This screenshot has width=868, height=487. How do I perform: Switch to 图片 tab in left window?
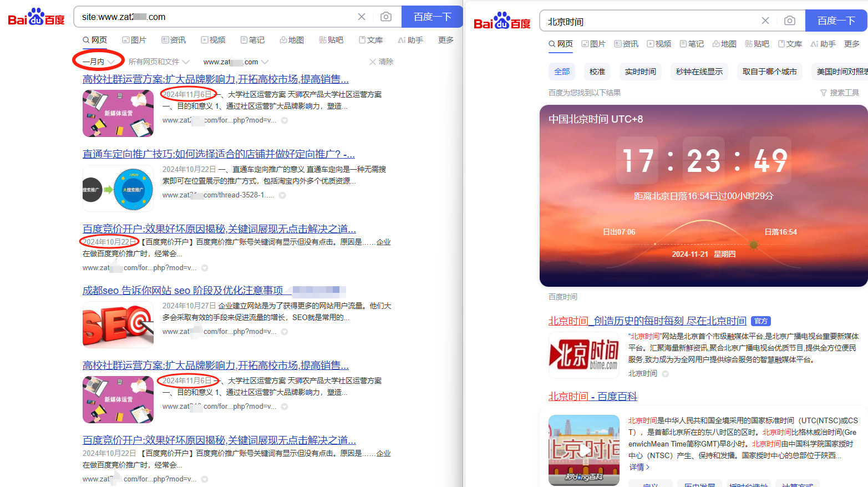(134, 40)
